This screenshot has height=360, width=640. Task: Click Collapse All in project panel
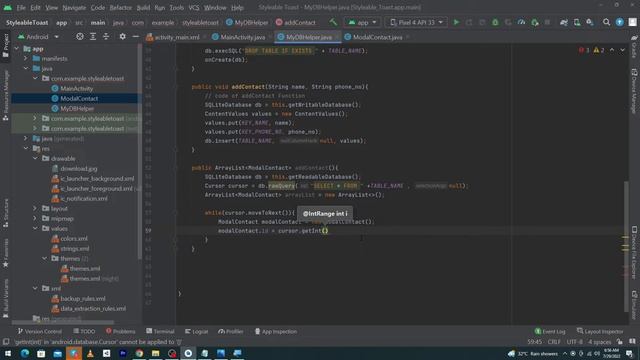(x=106, y=37)
